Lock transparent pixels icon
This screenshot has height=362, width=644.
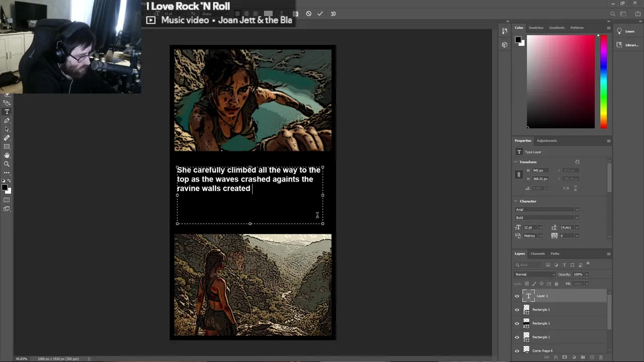tap(527, 284)
